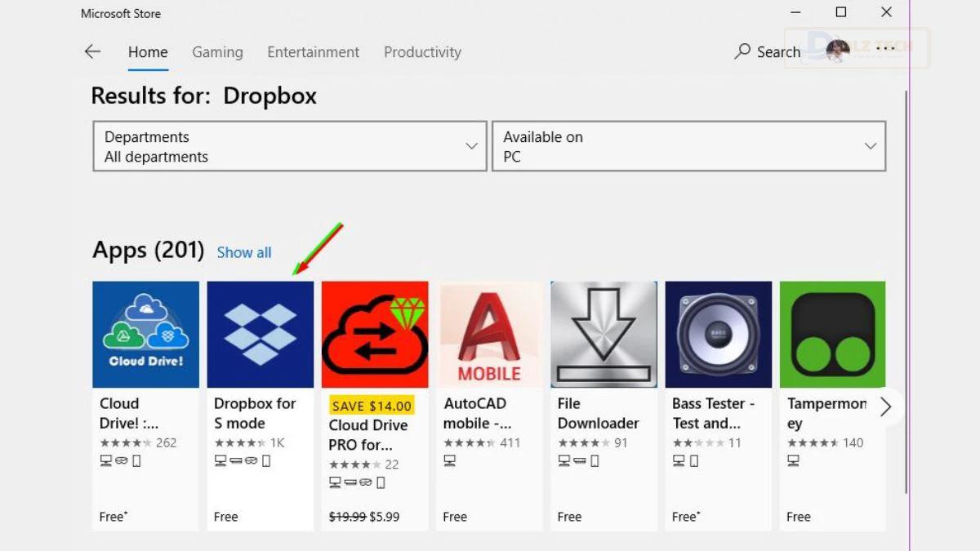980x551 pixels.
Task: Click the AutoCAD mobile title text
Action: click(x=477, y=413)
